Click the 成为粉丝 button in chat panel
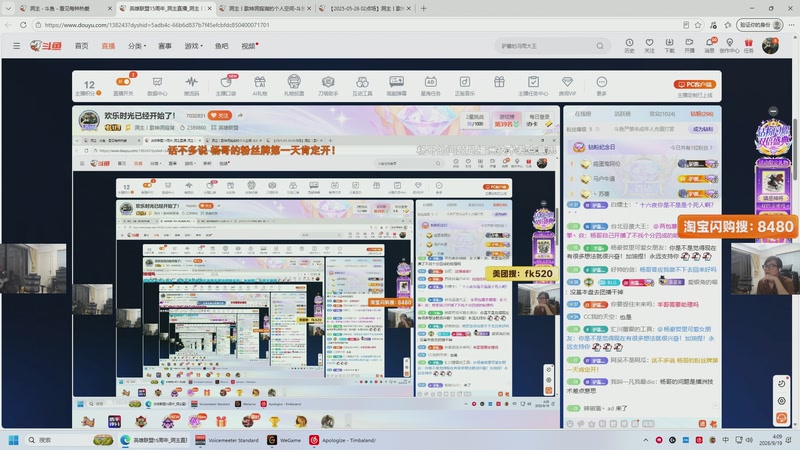This screenshot has height=450, width=800. coord(703,129)
